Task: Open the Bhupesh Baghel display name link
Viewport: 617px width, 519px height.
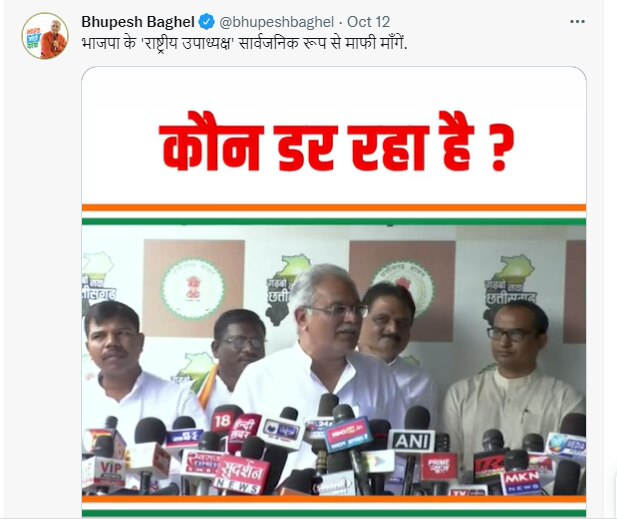Action: (x=138, y=22)
